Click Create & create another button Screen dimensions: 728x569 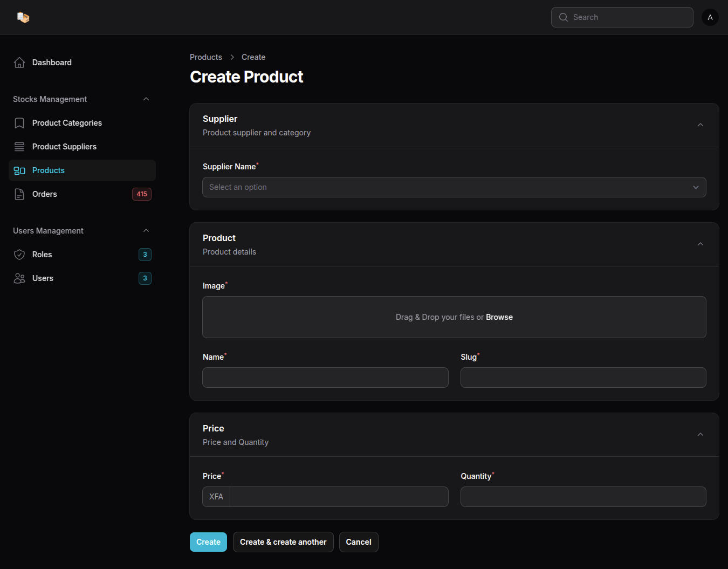(x=283, y=542)
